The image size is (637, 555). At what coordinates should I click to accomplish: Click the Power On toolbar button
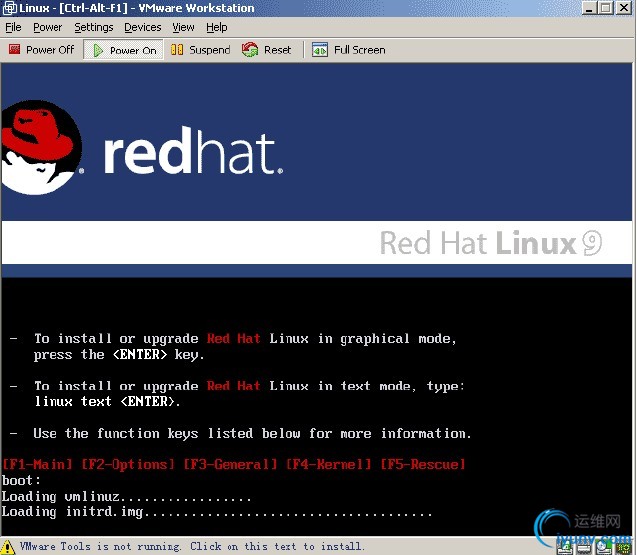(124, 50)
